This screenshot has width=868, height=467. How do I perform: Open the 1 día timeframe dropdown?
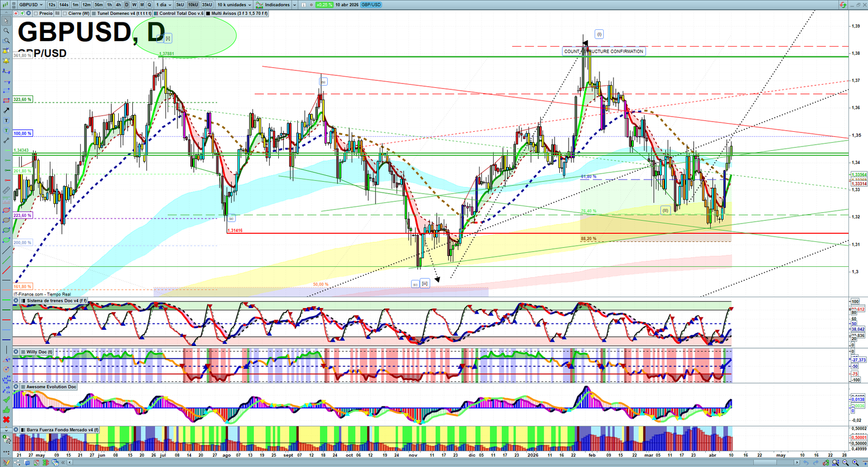pos(163,4)
